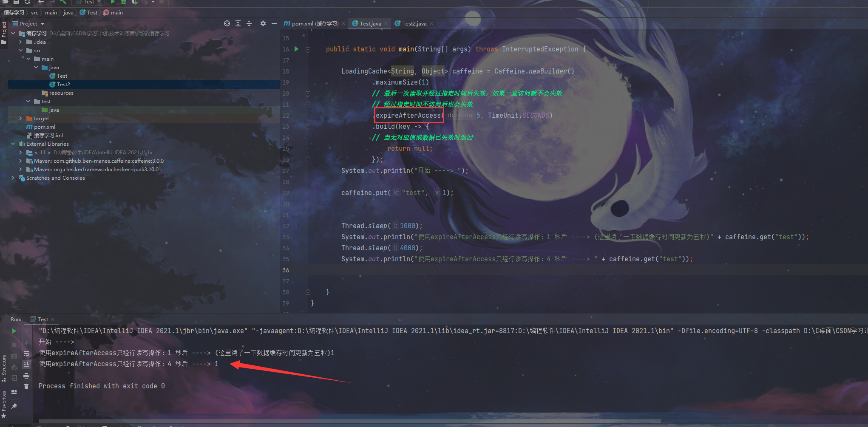Click the green Run button in top toolbar

coord(113,2)
